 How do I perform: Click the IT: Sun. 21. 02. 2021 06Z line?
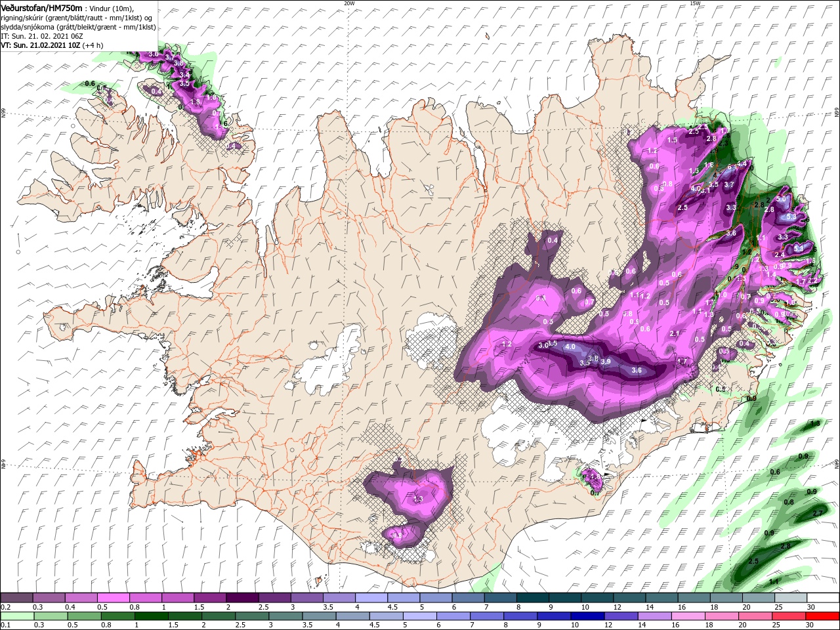coord(41,36)
